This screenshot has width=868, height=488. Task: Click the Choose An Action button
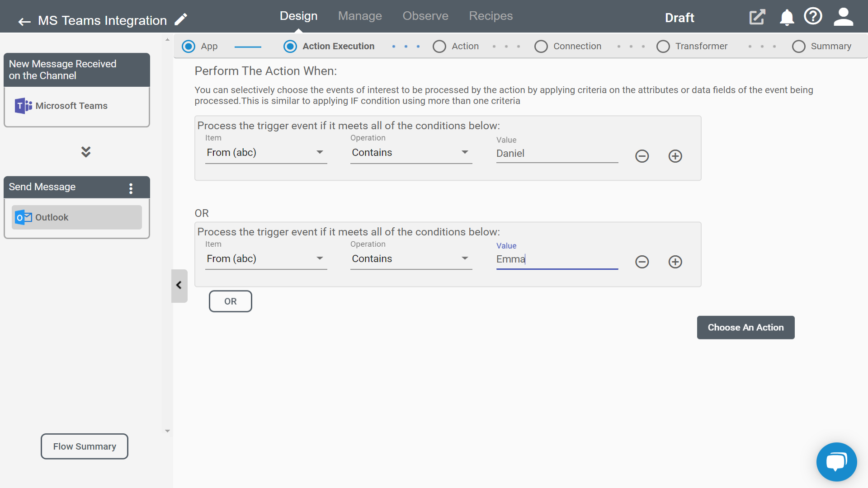[x=745, y=328]
